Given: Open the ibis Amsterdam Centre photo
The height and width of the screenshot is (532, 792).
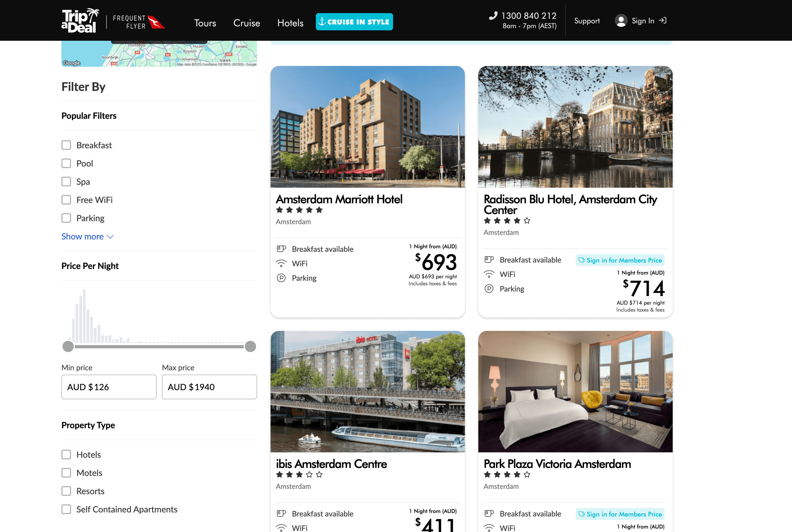Looking at the screenshot, I should tap(367, 391).
